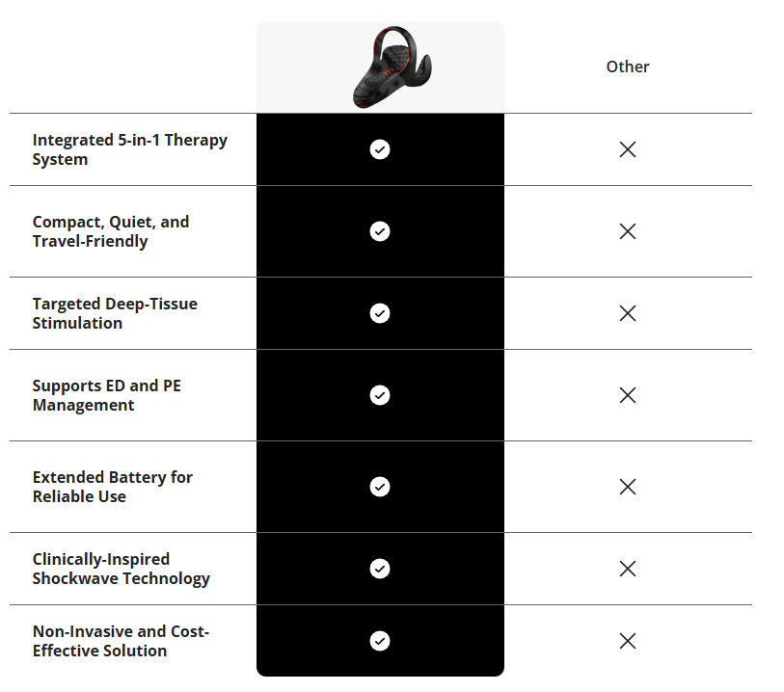Click the "Integrated 5-in-1 Therapy System" label
Image resolution: width=784 pixels, height=692 pixels.
point(129,149)
